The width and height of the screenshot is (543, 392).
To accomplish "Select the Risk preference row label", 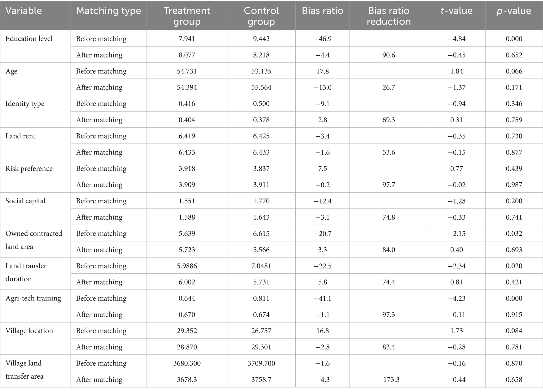I will [29, 168].
